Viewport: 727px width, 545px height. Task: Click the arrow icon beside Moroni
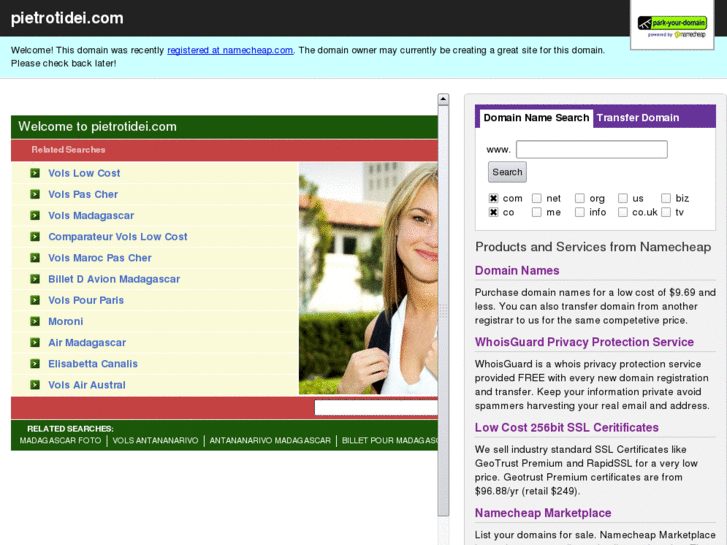pyautogui.click(x=35, y=321)
